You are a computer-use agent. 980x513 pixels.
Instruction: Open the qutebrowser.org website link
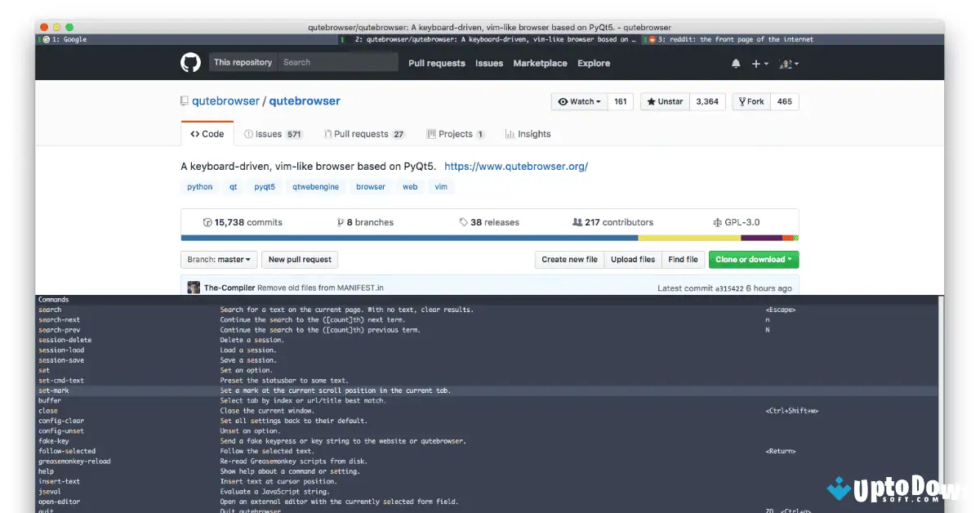pos(516,167)
